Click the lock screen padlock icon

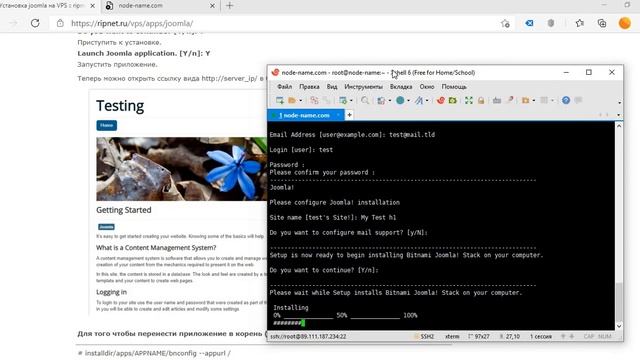481,100
